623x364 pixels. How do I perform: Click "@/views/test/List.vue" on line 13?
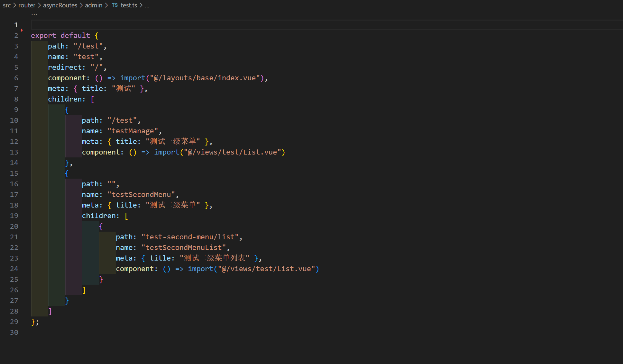point(232,152)
